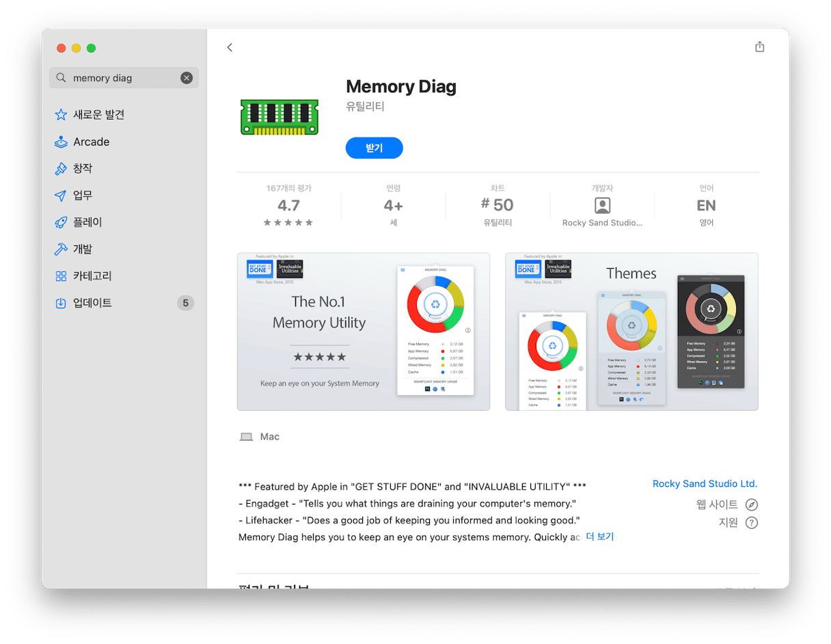Focus the memory diag search field

point(124,78)
